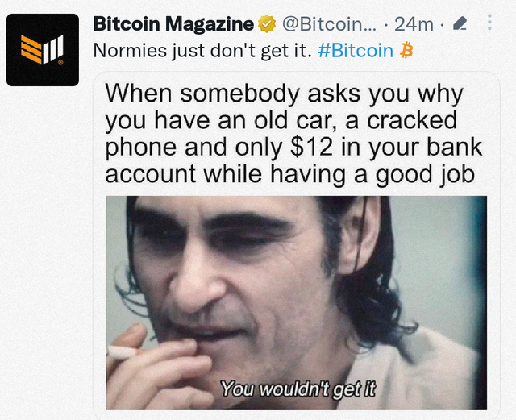The width and height of the screenshot is (516, 420).
Task: Click the "account while having a good job" line
Action: tap(290, 174)
